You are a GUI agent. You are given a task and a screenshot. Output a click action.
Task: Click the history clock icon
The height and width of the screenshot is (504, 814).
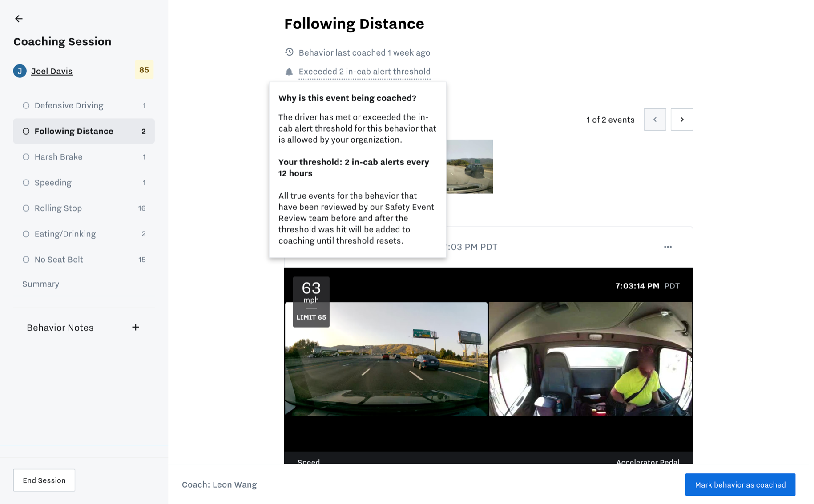tap(289, 52)
